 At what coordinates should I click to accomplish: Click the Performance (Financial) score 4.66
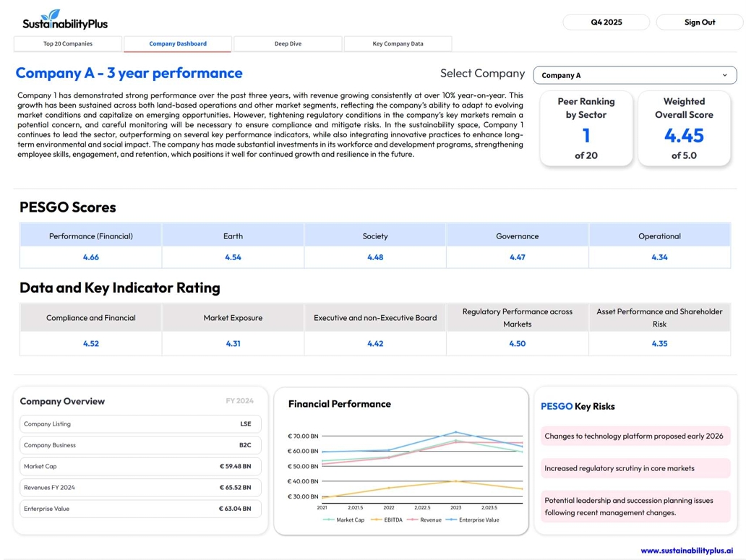coord(91,257)
